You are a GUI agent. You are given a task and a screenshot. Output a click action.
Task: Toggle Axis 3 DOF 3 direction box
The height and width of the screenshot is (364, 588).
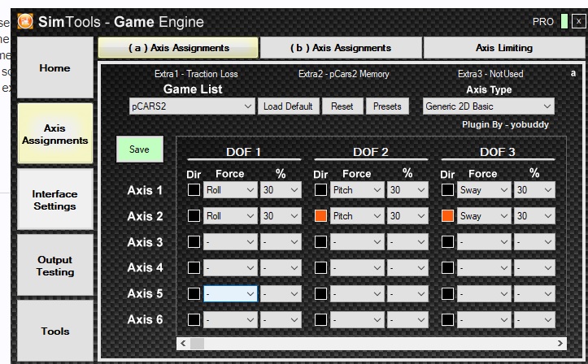coord(448,242)
